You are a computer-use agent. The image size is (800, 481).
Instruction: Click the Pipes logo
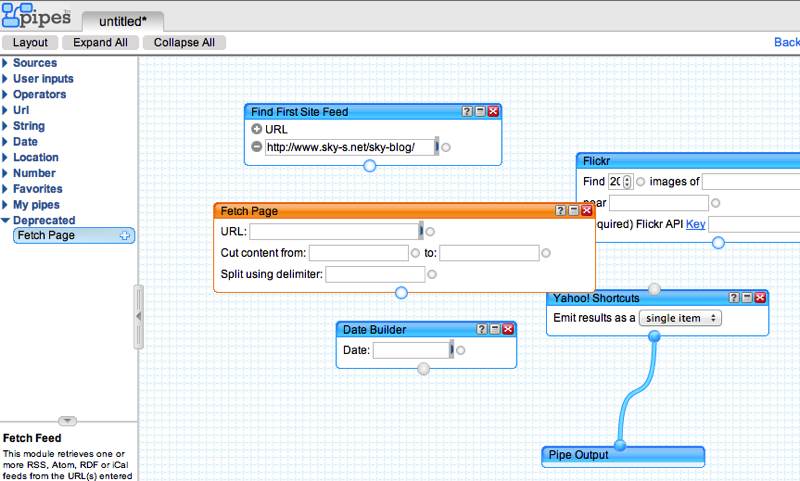pos(36,16)
